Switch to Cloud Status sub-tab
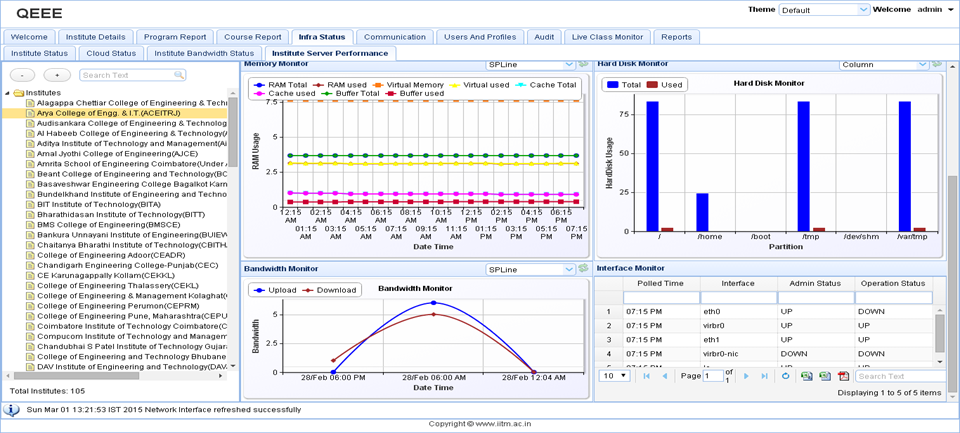 point(111,53)
